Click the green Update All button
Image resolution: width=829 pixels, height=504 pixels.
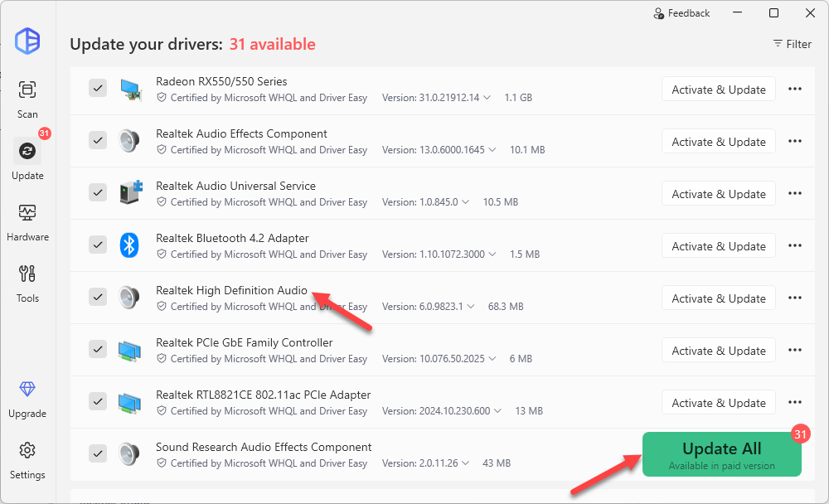click(x=721, y=454)
